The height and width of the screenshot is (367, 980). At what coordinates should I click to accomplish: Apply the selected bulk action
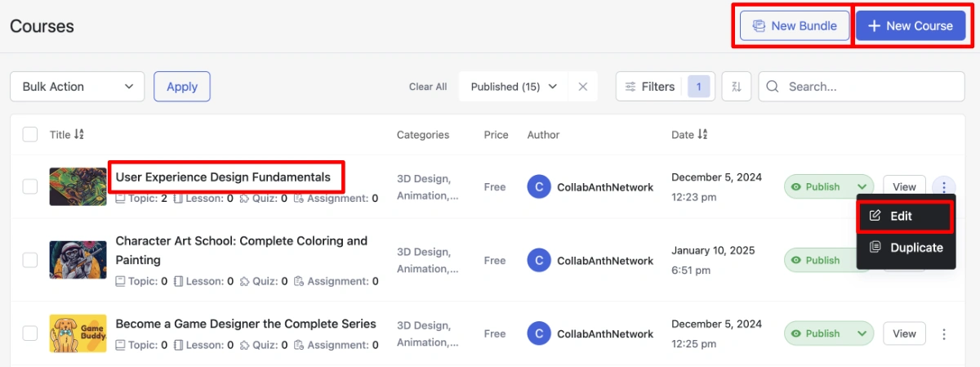click(182, 87)
